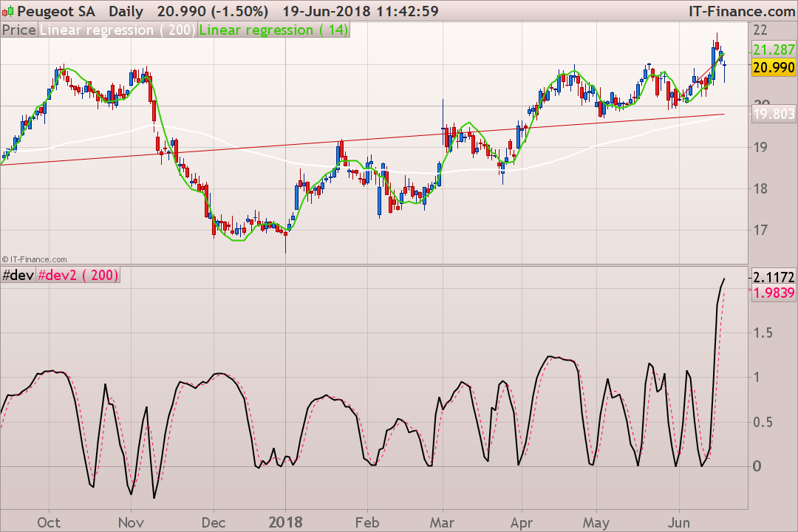
Task: Click the 20.990 (-1.50%) quote in header
Action: point(213,11)
